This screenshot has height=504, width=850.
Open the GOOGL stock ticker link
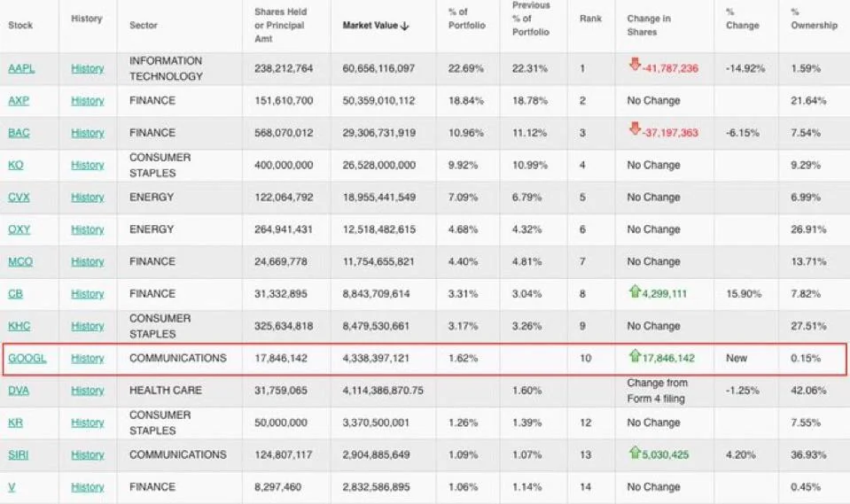(x=27, y=359)
